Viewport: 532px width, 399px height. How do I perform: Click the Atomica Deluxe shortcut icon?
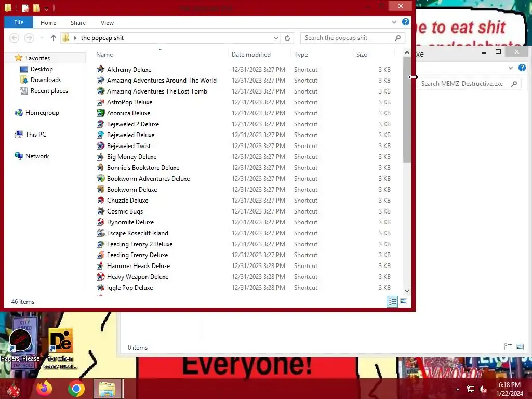pos(100,113)
